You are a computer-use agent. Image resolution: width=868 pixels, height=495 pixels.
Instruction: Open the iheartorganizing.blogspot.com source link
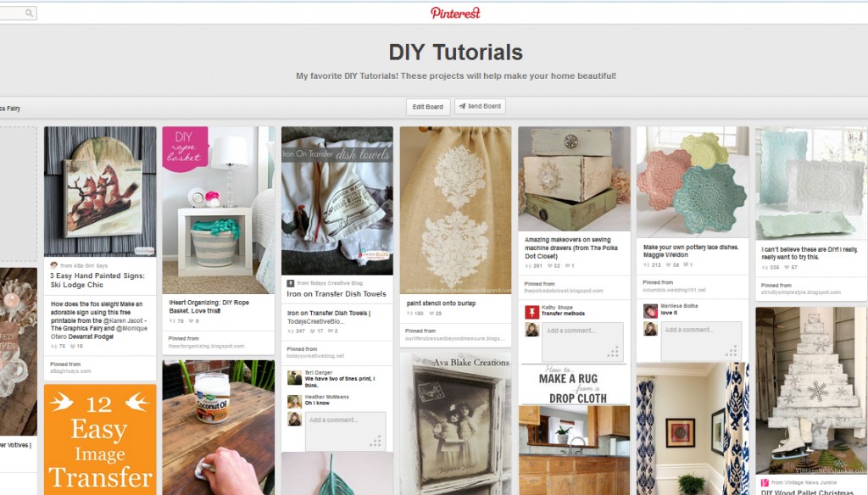pos(207,346)
